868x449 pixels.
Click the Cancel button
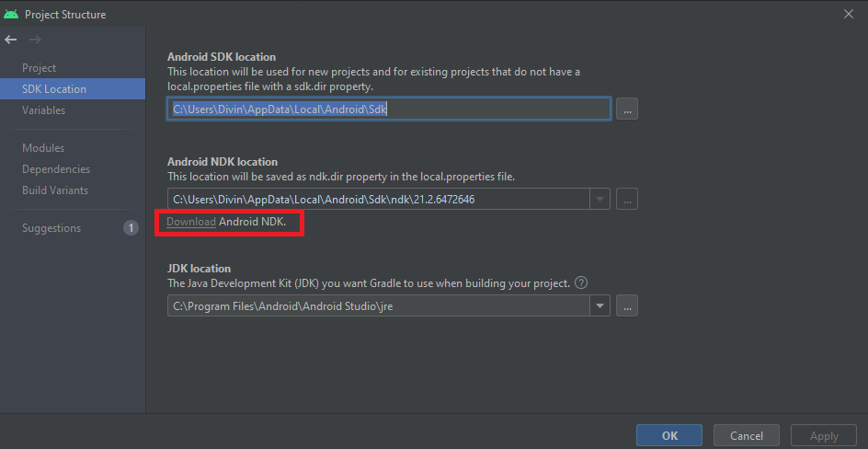747,436
